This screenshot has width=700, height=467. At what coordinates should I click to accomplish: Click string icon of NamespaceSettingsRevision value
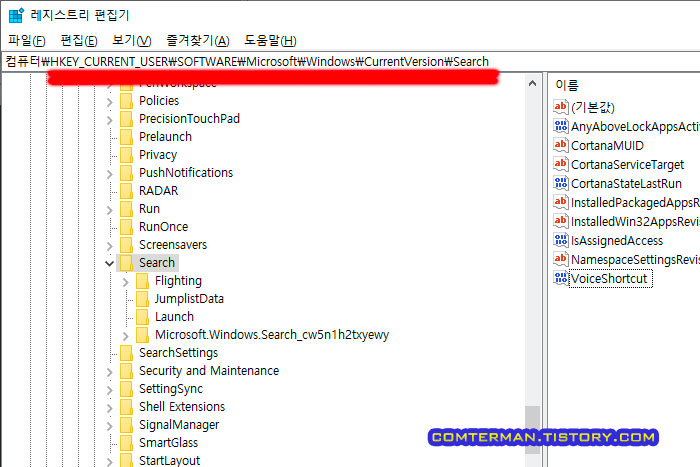click(x=561, y=259)
